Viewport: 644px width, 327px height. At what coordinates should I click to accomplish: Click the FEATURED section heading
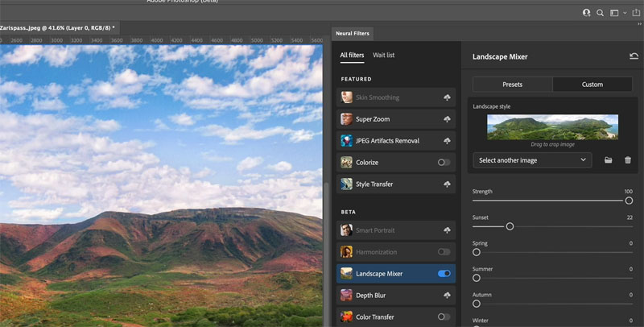(x=356, y=79)
